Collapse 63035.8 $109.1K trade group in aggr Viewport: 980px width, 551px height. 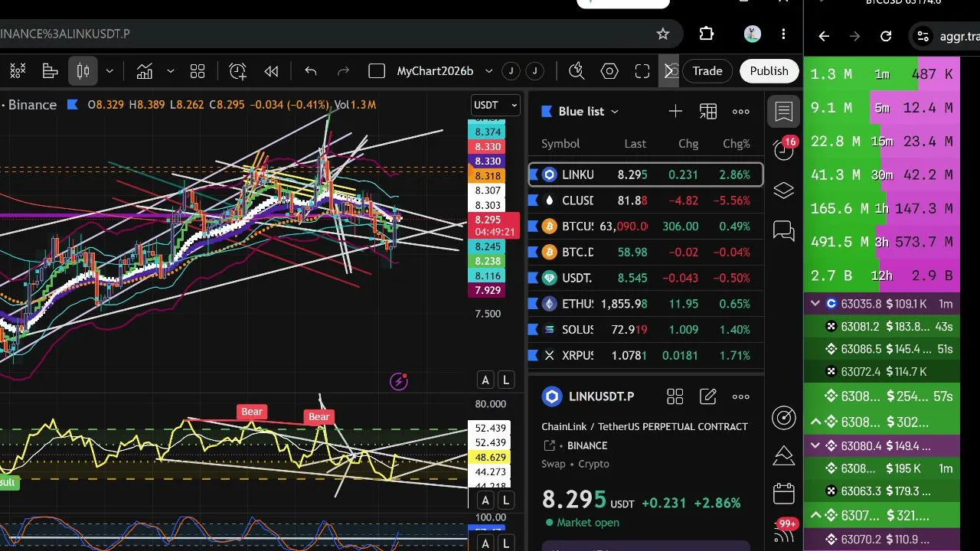816,304
